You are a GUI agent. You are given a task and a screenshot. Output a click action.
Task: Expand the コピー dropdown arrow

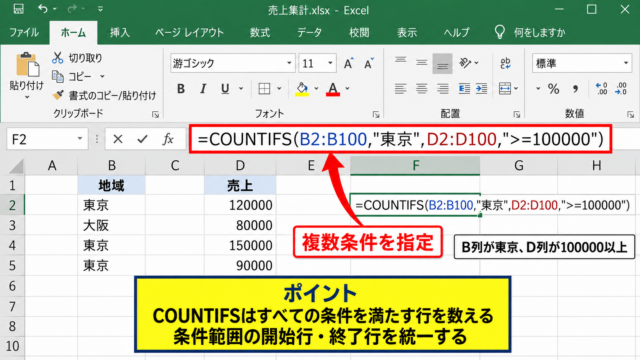tap(102, 76)
